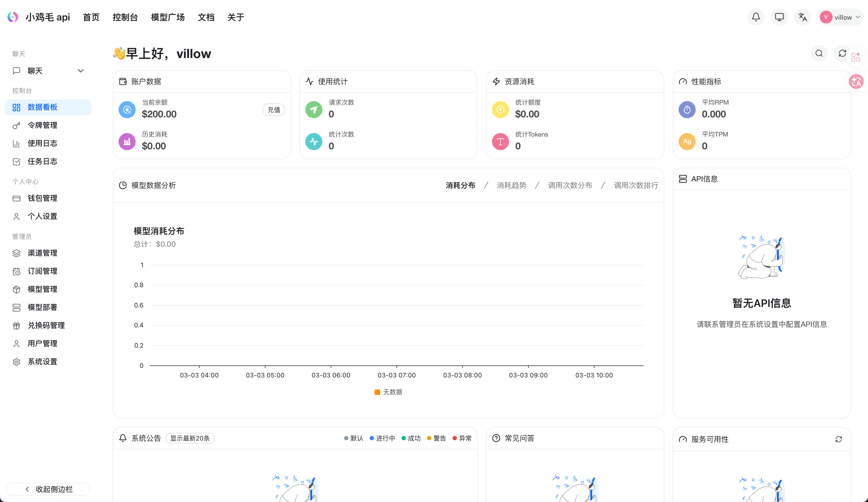Refresh dashboard data with the reload icon
Screen dimensions: 868x502
coord(842,54)
